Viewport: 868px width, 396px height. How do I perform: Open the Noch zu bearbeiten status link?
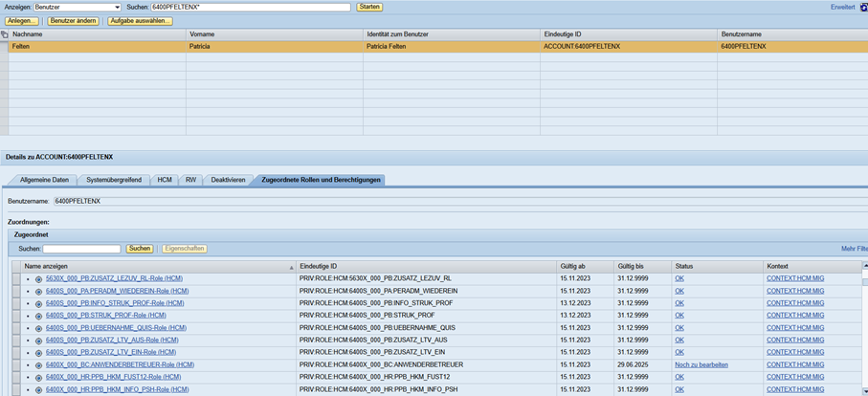click(x=701, y=364)
